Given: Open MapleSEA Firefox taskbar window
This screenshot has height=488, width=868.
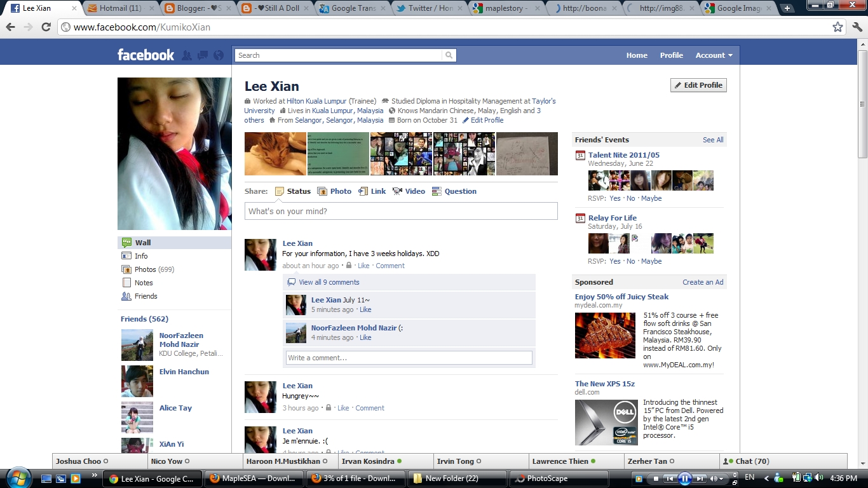Looking at the screenshot, I should click(254, 478).
